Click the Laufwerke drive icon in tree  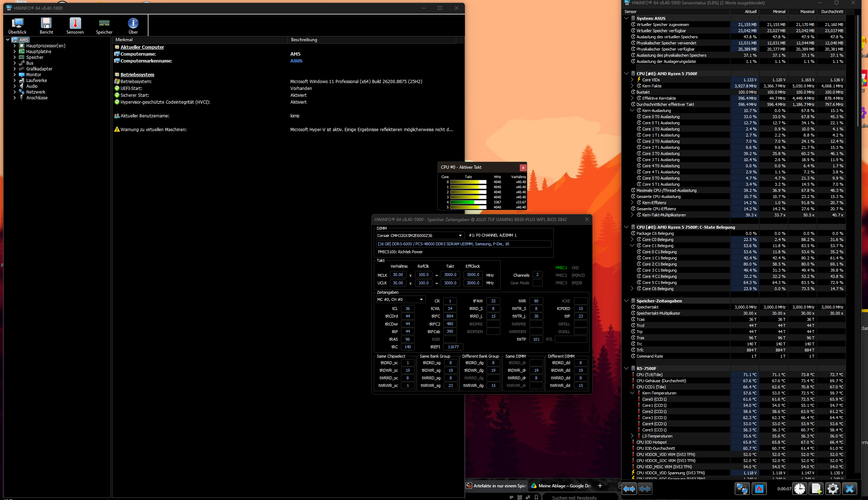(22, 81)
